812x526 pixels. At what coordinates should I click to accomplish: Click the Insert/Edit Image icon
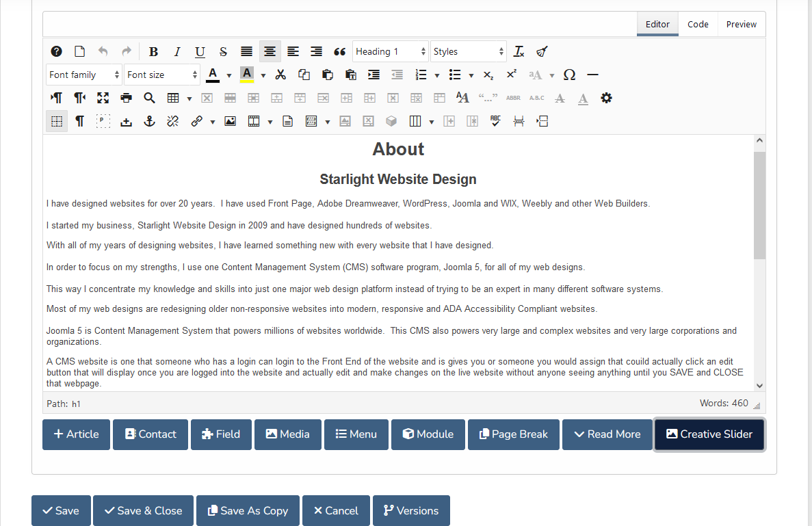pos(230,121)
